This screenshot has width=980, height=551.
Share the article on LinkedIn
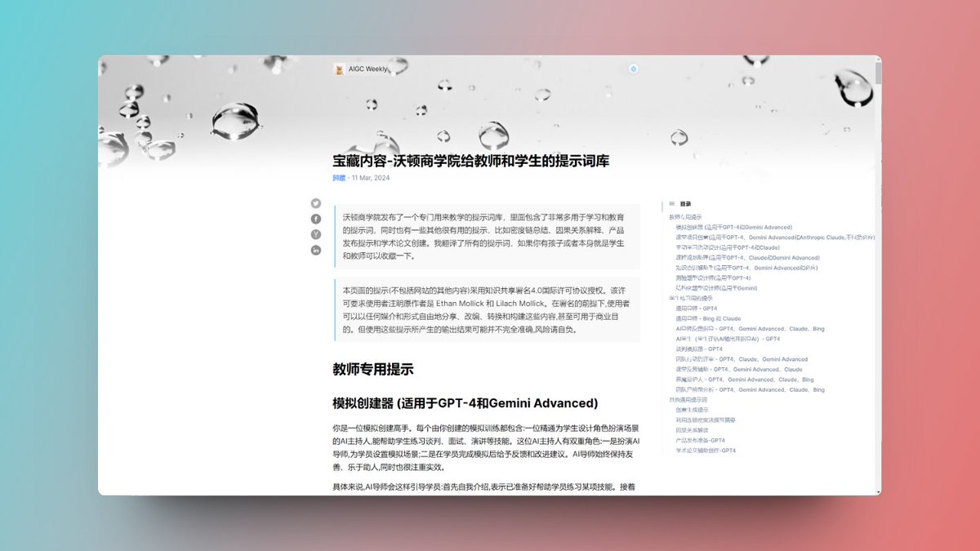[316, 250]
